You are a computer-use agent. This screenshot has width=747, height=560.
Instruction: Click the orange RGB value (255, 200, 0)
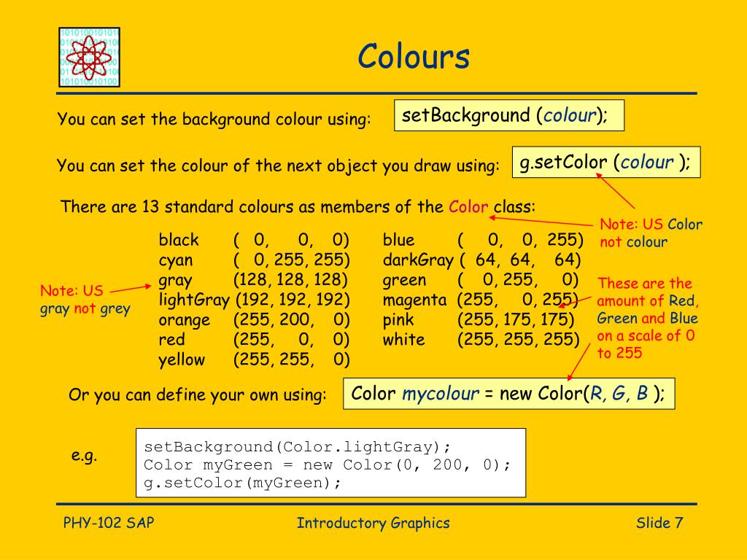(292, 319)
